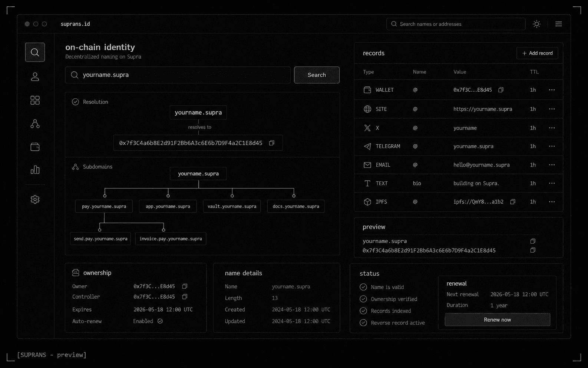
Task: Toggle light/dark theme sun icon
Action: coord(536,24)
